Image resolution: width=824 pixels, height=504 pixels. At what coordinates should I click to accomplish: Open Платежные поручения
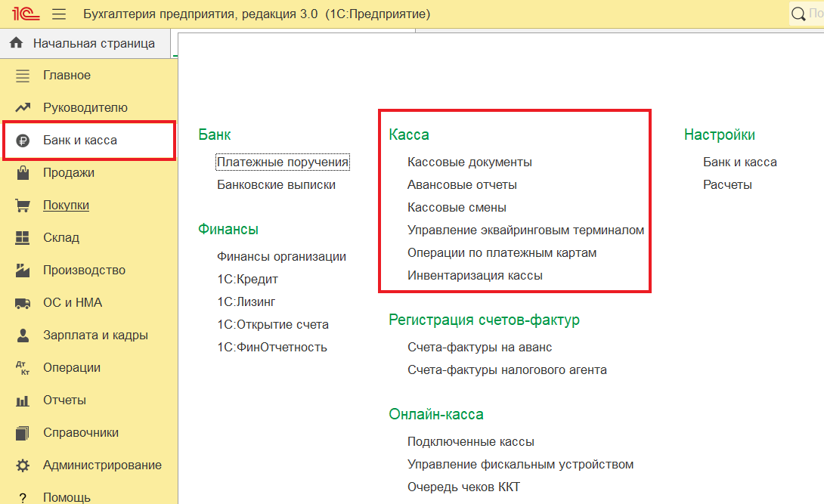[x=283, y=162]
